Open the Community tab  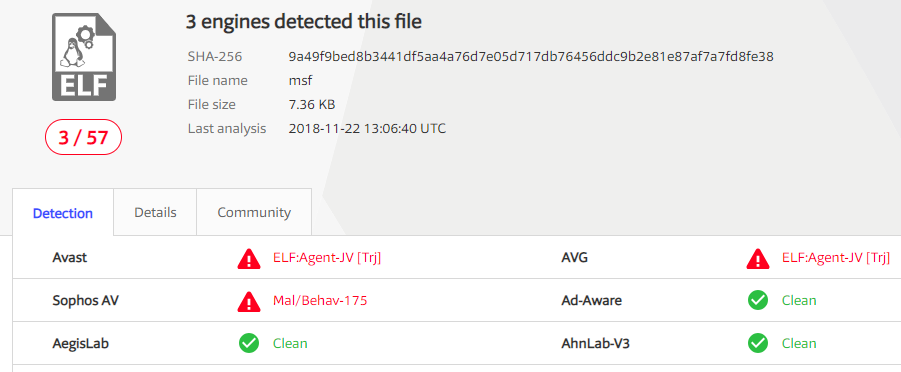(x=254, y=212)
